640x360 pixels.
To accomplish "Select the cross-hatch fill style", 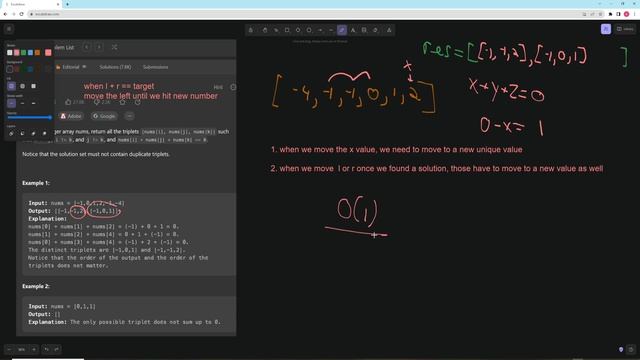I will coord(22,86).
